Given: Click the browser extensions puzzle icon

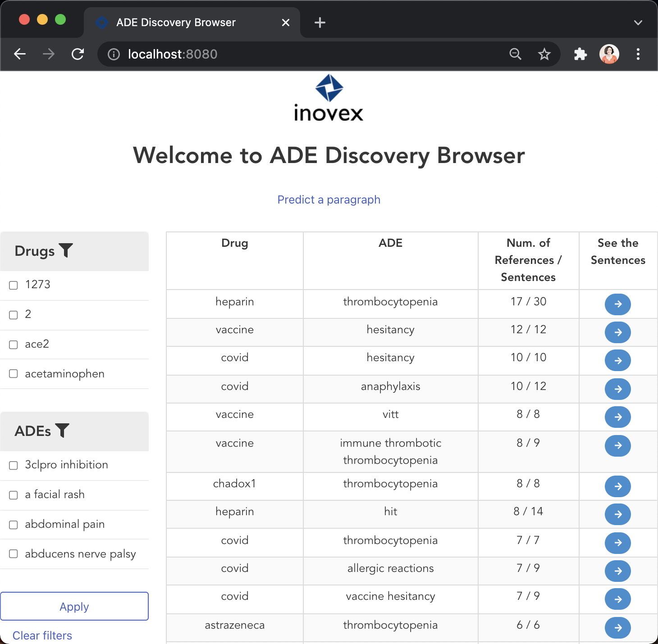Looking at the screenshot, I should tap(580, 54).
